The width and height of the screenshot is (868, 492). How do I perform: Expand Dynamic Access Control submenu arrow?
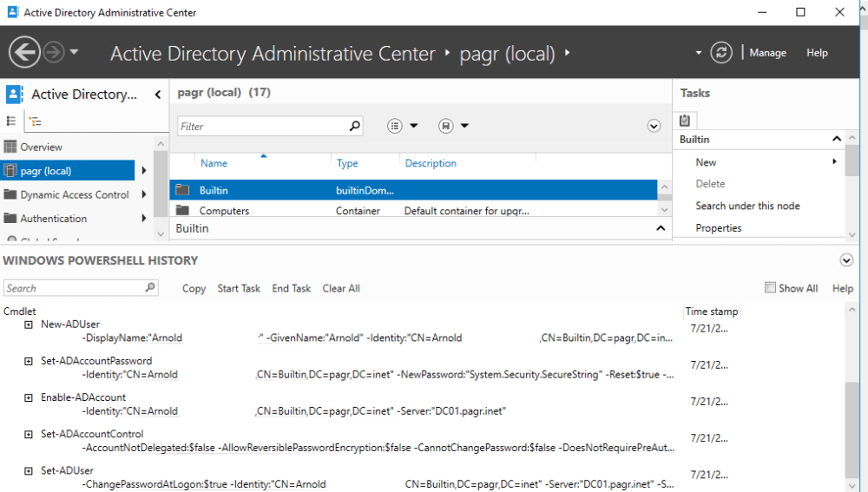point(143,195)
